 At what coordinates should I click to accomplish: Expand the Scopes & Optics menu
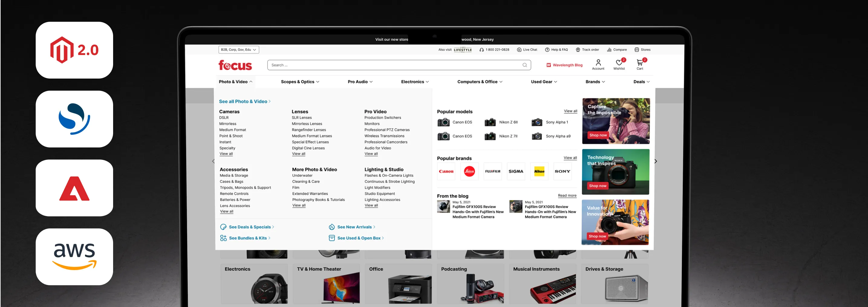[x=300, y=82]
